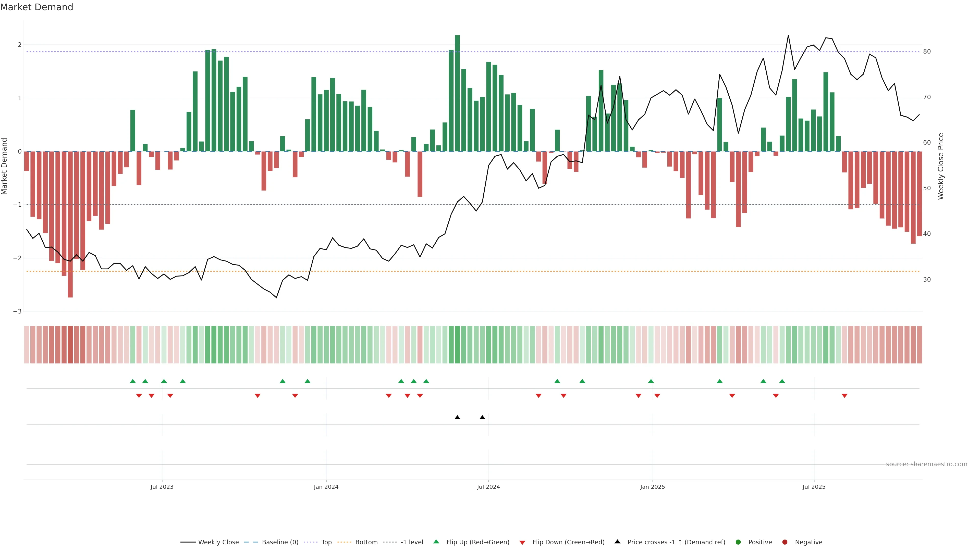Click the Jul 2024 x-axis label
Screen dimensions: 980x551
pyautogui.click(x=488, y=487)
